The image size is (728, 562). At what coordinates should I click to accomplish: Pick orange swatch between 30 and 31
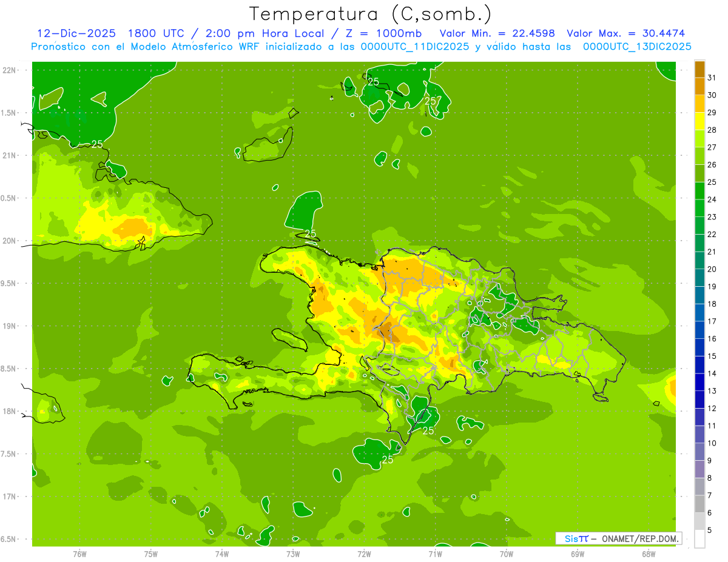[699, 87]
